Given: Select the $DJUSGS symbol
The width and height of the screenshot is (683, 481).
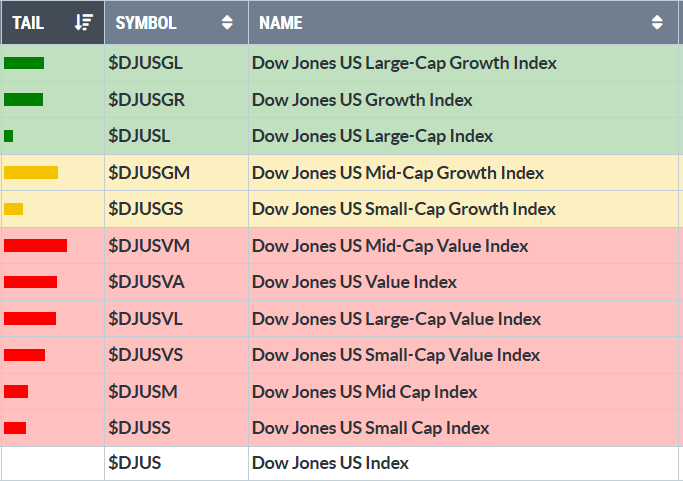Looking at the screenshot, I should click(147, 209).
